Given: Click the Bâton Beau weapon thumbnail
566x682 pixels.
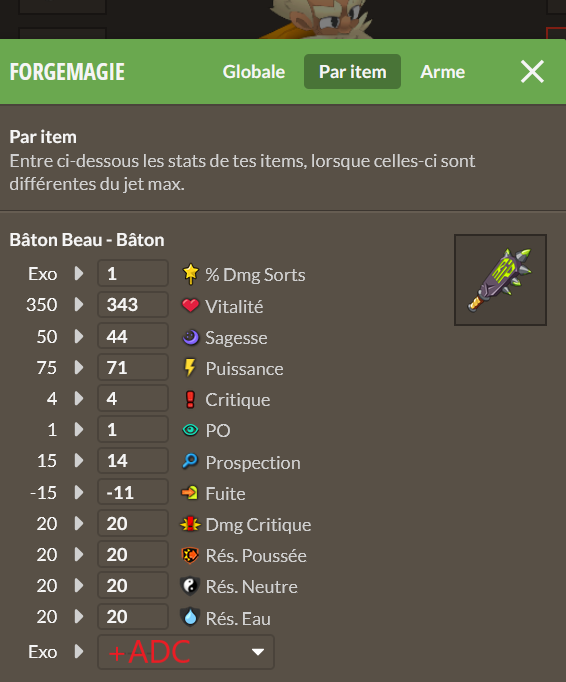Looking at the screenshot, I should (500, 280).
